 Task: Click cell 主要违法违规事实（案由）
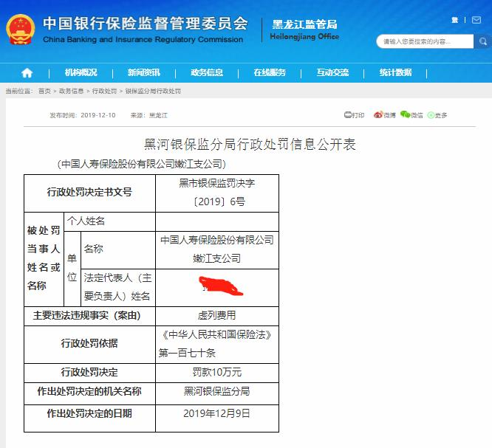(89, 316)
